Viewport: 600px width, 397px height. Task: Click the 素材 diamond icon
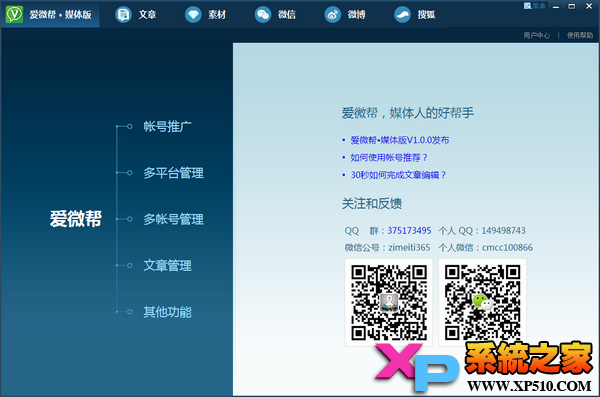[x=193, y=15]
